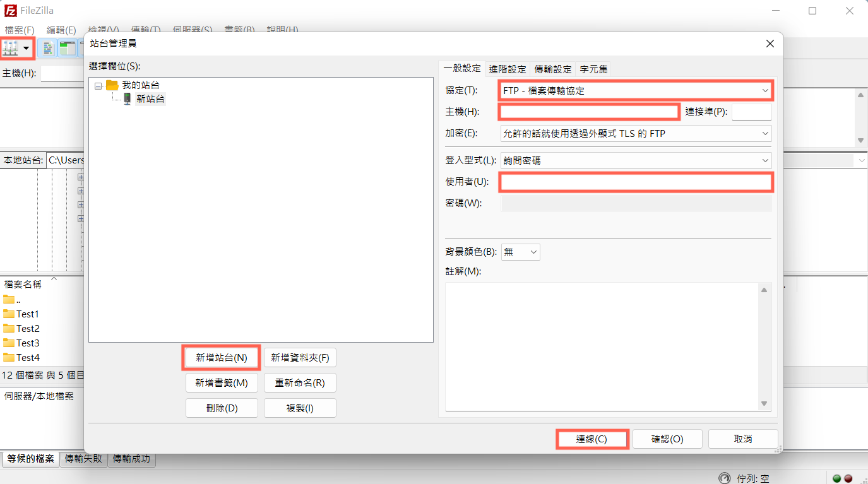
Task: Toggle local directory tree toolbar icon
Action: 67,48
